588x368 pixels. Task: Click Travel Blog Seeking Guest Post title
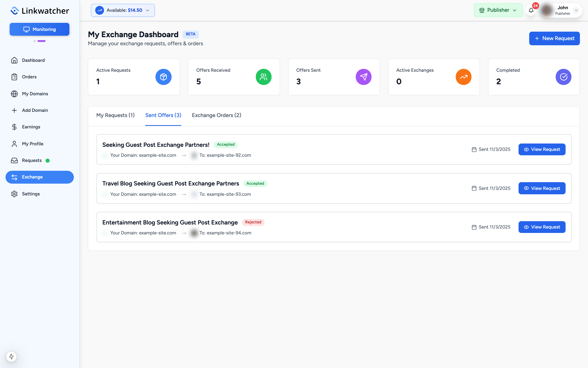click(171, 183)
